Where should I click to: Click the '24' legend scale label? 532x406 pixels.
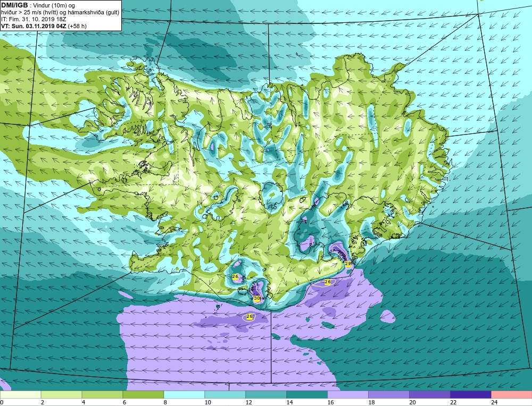[494, 402]
